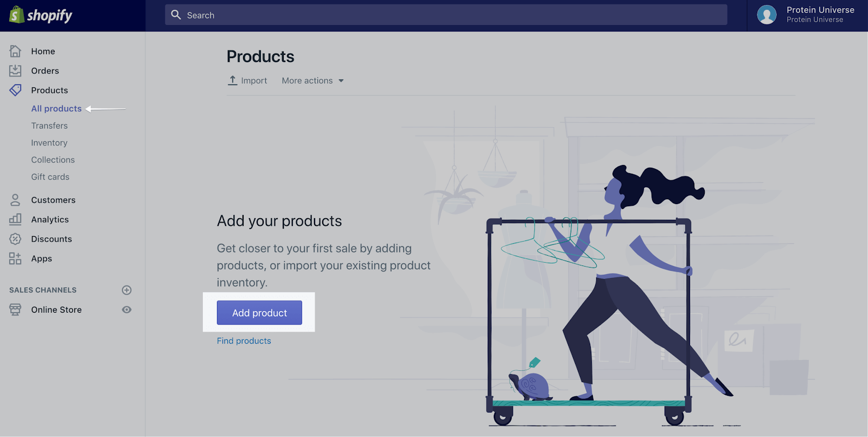The height and width of the screenshot is (437, 868).
Task: Click the Home house icon
Action: (x=15, y=51)
